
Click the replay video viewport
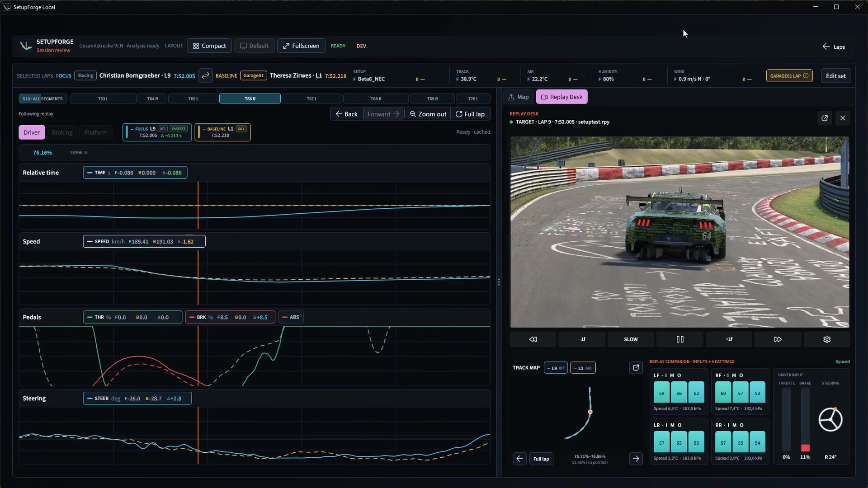point(679,232)
